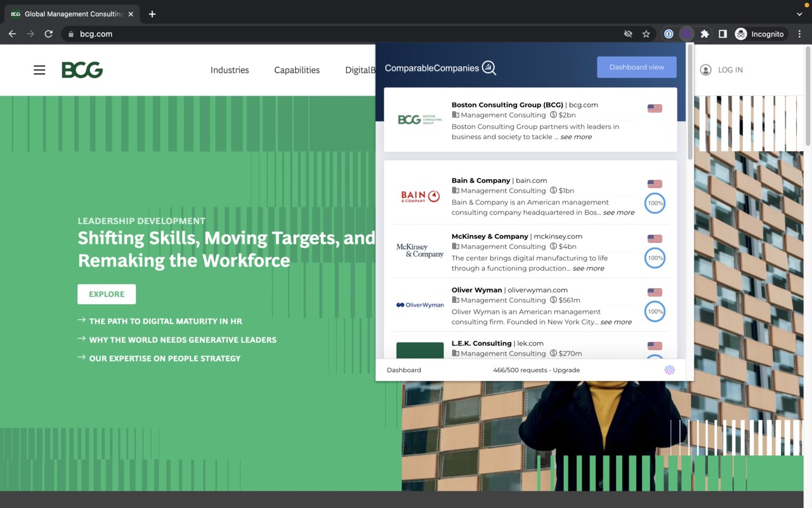Click the Dashboard link in extension footer
812x508 pixels.
(404, 370)
